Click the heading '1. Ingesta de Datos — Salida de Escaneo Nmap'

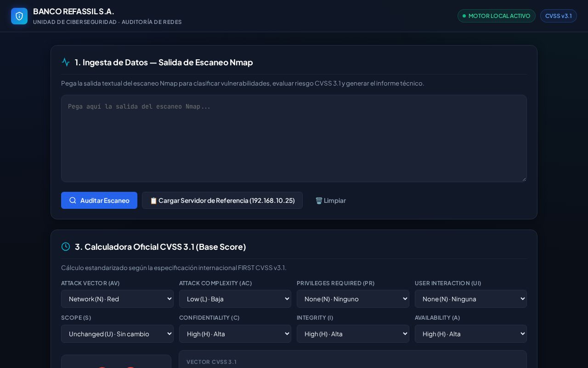[164, 62]
